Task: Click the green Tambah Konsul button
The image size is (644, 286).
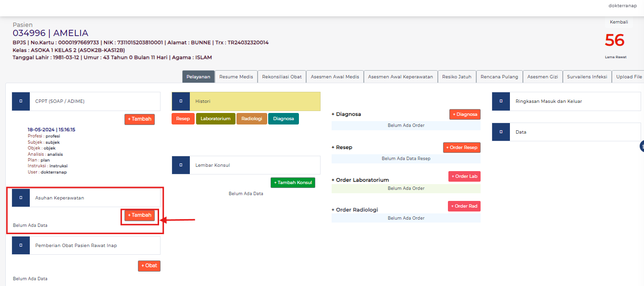Action: [293, 183]
